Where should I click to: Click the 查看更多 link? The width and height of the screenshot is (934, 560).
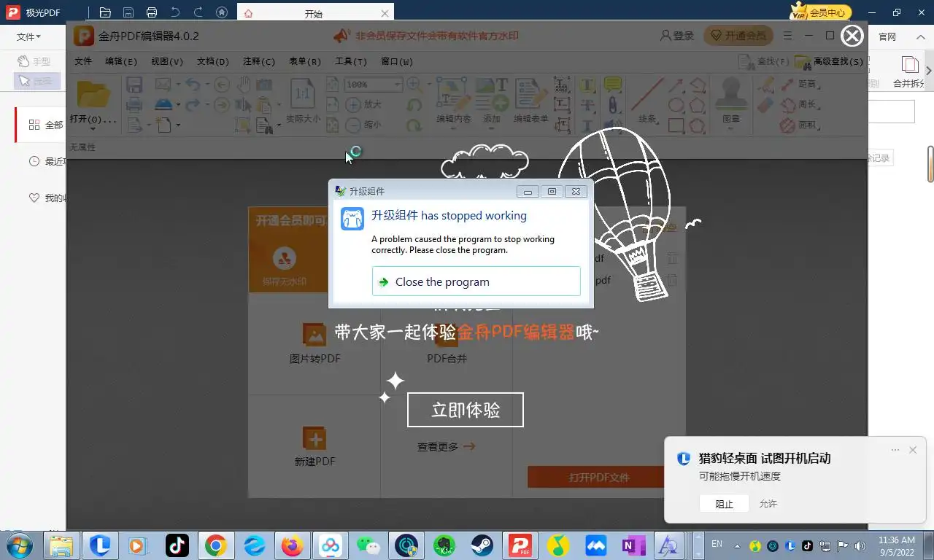tap(446, 447)
